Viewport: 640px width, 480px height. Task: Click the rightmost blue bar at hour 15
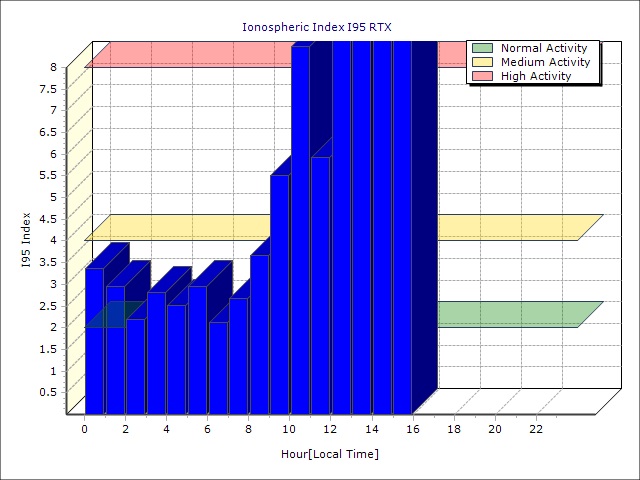[402, 230]
